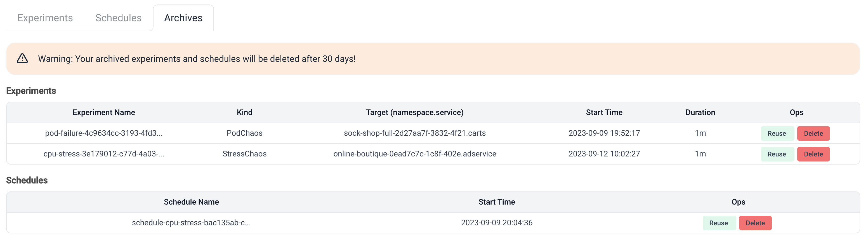Click the Schedule Name column header
This screenshot has width=868, height=239.
(x=191, y=202)
